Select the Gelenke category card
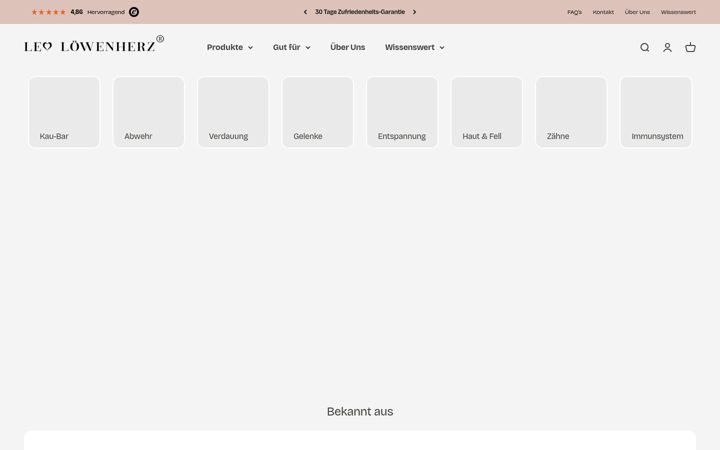Viewport: 720px width, 450px height. pos(318,112)
